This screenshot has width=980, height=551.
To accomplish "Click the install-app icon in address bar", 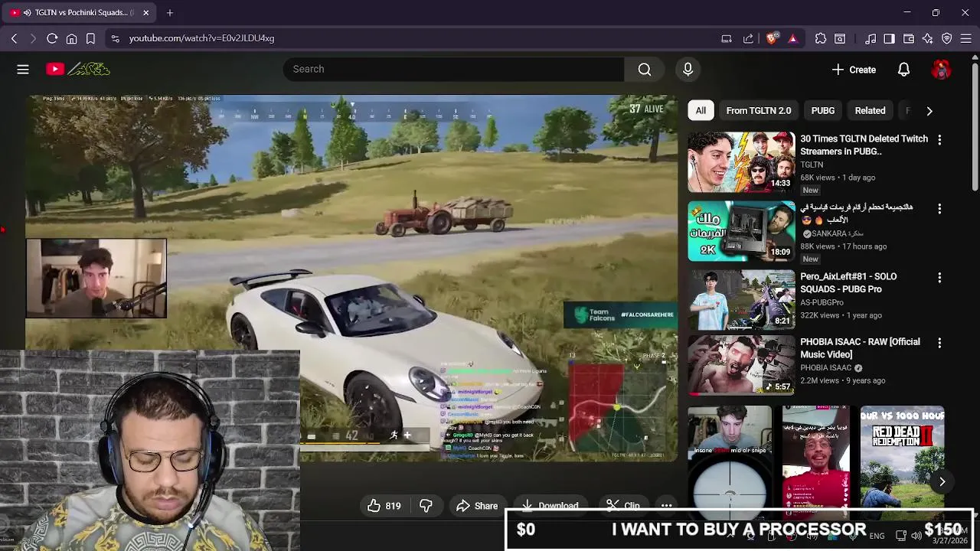I will (727, 38).
